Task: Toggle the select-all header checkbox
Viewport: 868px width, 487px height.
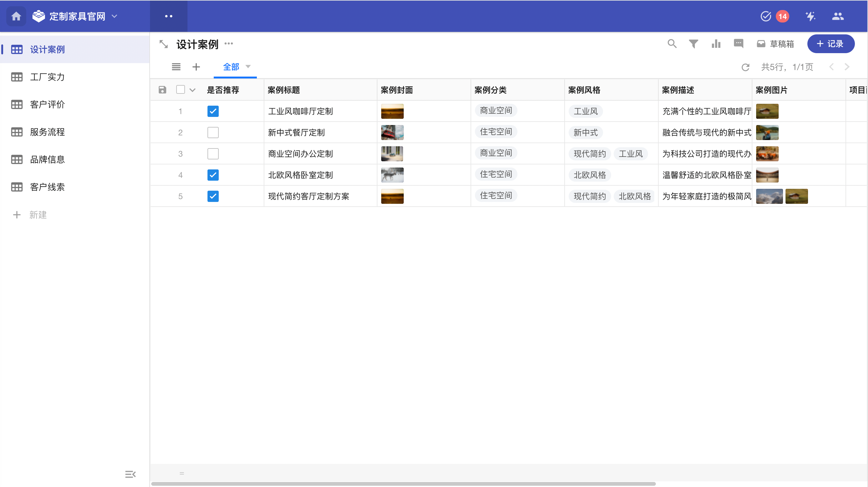Action: point(181,90)
